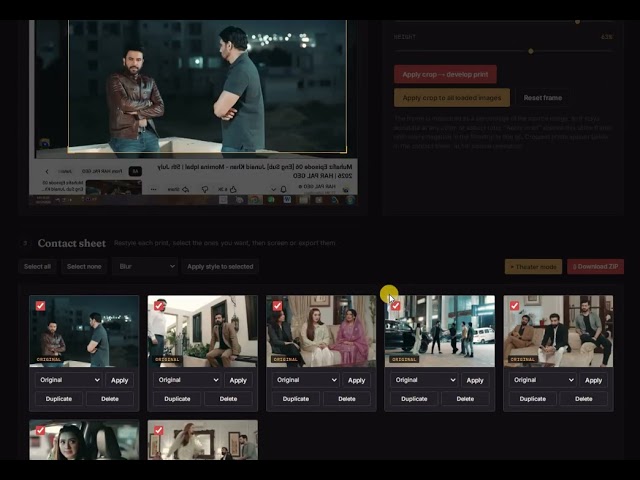The height and width of the screenshot is (480, 640).
Task: Select the three men on sofa thumbnail
Action: (558, 331)
